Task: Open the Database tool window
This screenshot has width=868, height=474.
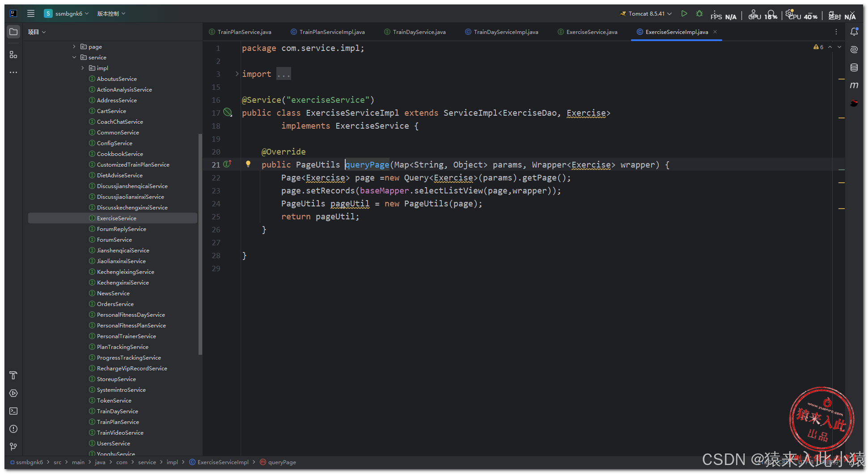Action: [854, 67]
